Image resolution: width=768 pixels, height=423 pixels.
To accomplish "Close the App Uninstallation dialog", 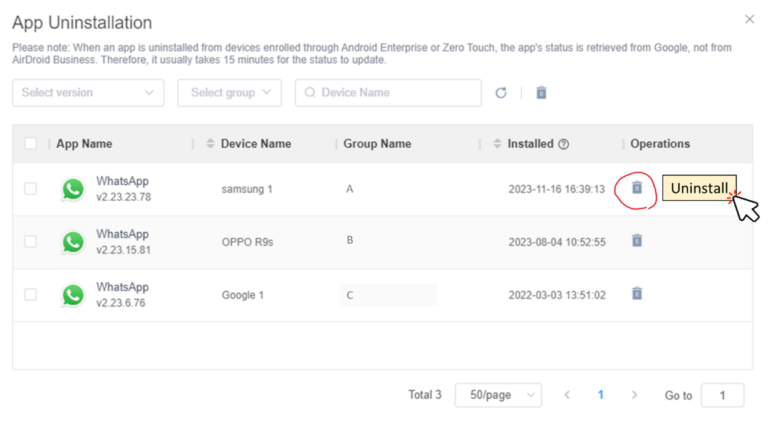I will pyautogui.click(x=749, y=19).
